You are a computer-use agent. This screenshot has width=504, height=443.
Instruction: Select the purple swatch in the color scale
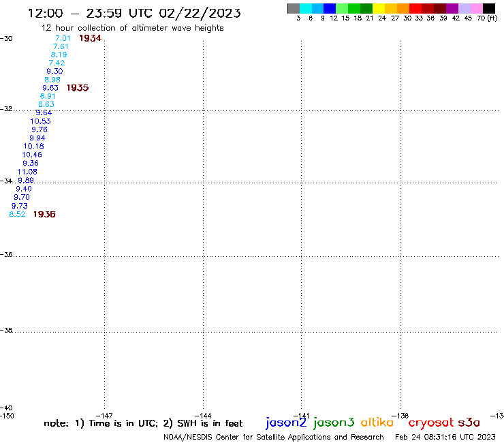click(x=452, y=8)
